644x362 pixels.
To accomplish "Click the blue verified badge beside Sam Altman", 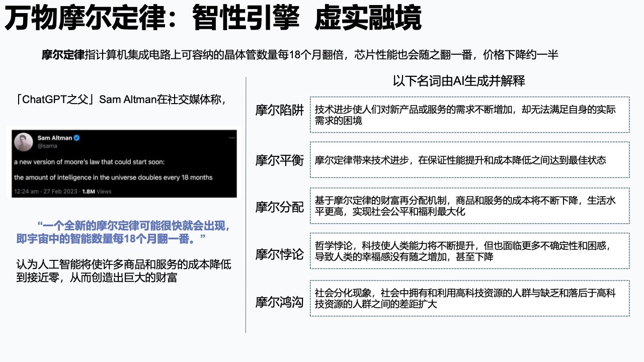I will pos(77,138).
